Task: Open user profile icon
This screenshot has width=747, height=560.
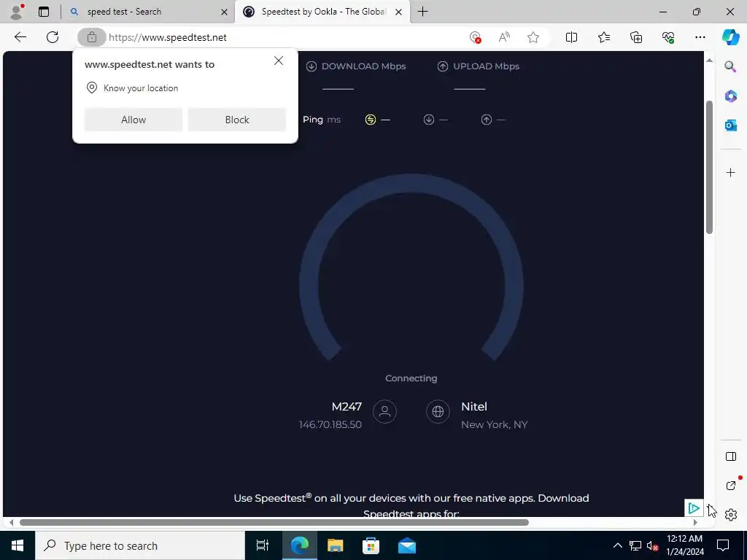Action: [x=17, y=12]
